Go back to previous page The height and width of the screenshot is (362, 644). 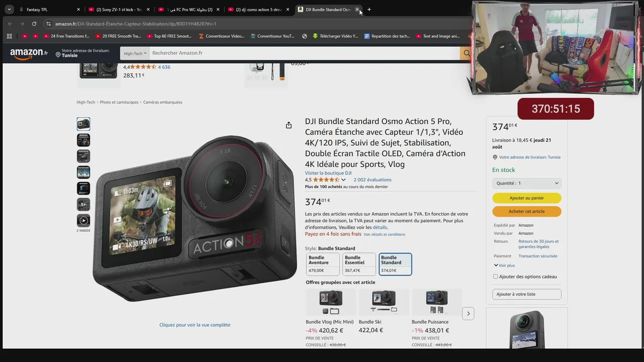point(10,24)
